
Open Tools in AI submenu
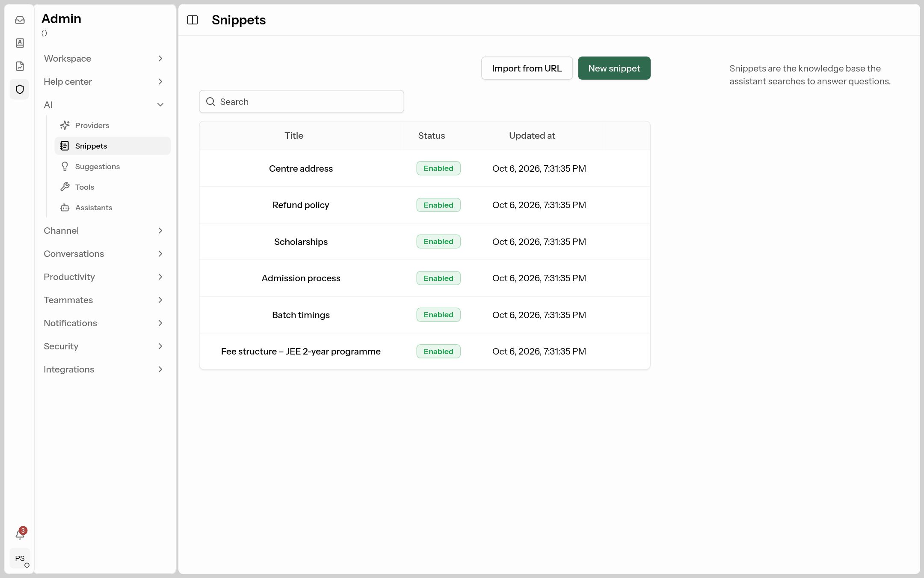113,187
